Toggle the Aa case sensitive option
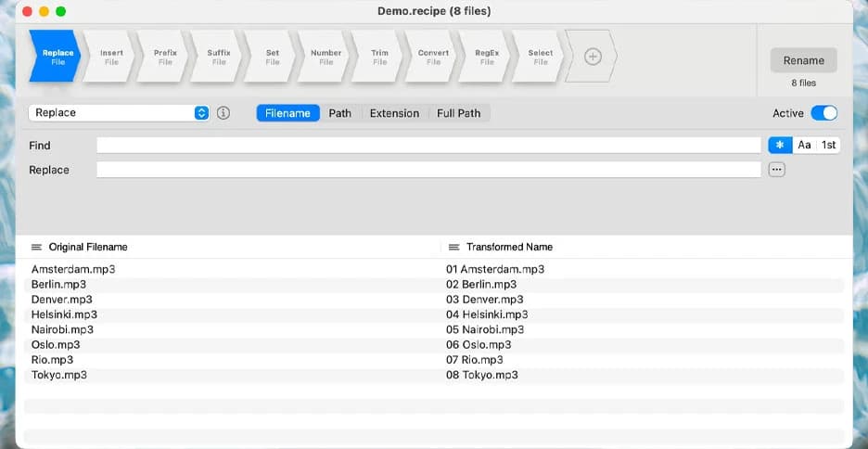The height and width of the screenshot is (449, 868). tap(804, 146)
